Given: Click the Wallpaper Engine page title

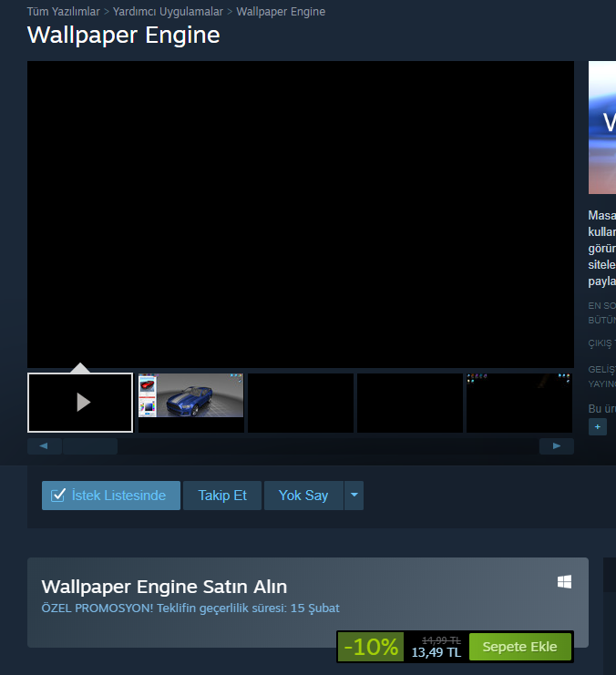Looking at the screenshot, I should 124,35.
